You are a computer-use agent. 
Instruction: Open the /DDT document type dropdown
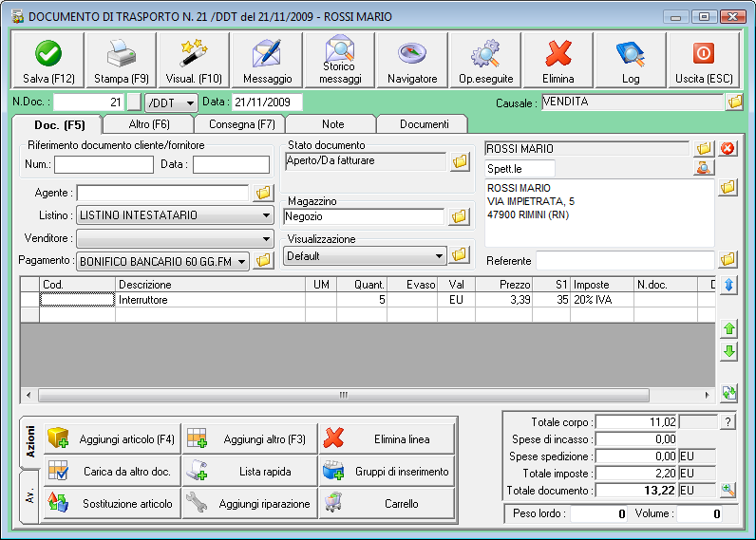pyautogui.click(x=190, y=102)
